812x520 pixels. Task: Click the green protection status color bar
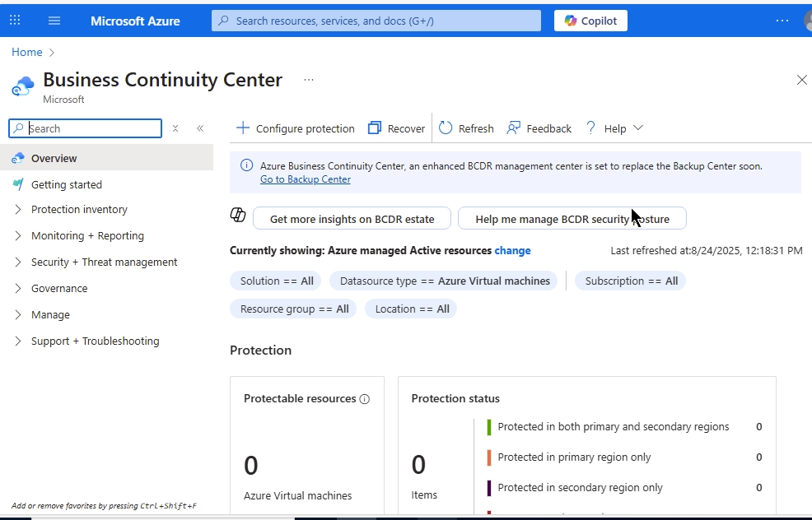[x=489, y=427]
